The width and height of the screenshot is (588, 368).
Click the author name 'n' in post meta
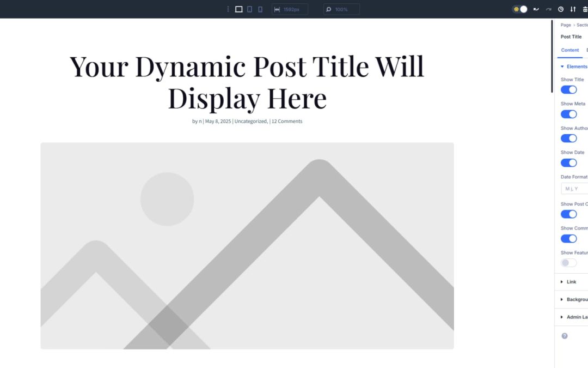pos(200,121)
